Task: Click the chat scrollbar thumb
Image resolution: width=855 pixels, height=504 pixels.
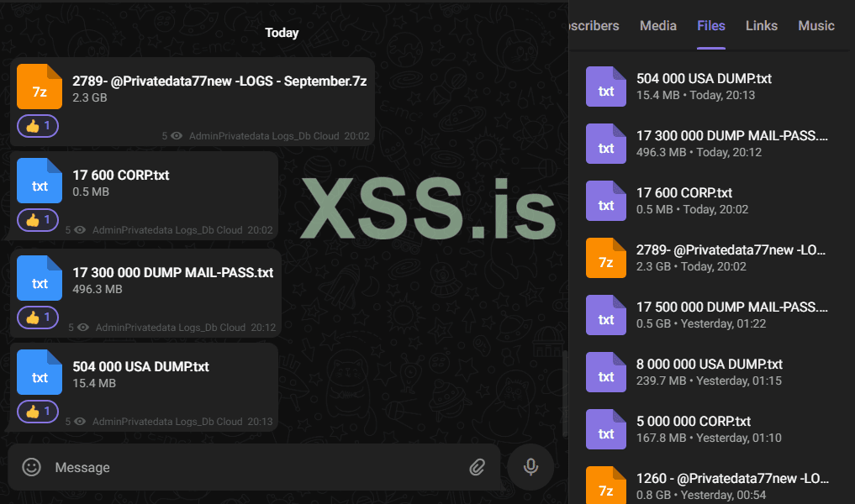Action: (x=565, y=393)
